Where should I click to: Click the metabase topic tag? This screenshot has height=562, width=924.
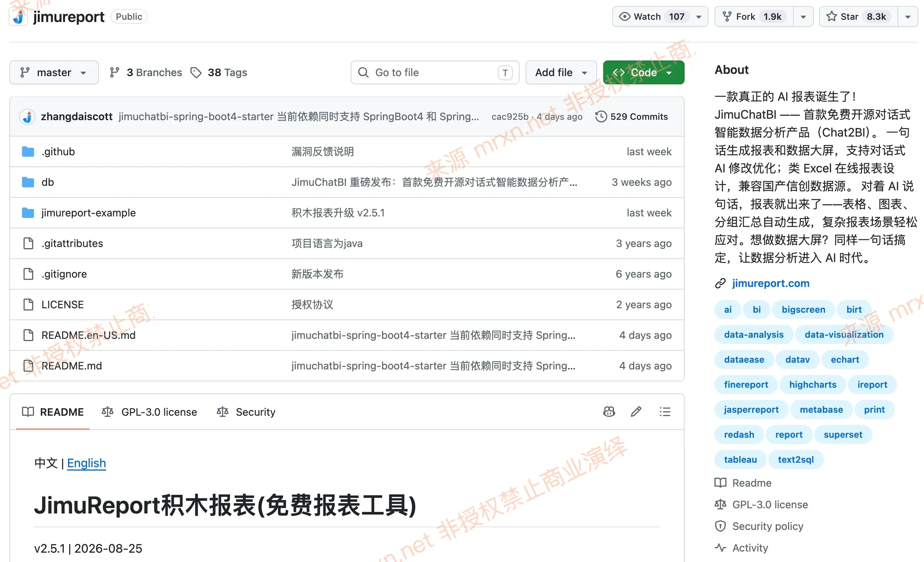pos(821,409)
